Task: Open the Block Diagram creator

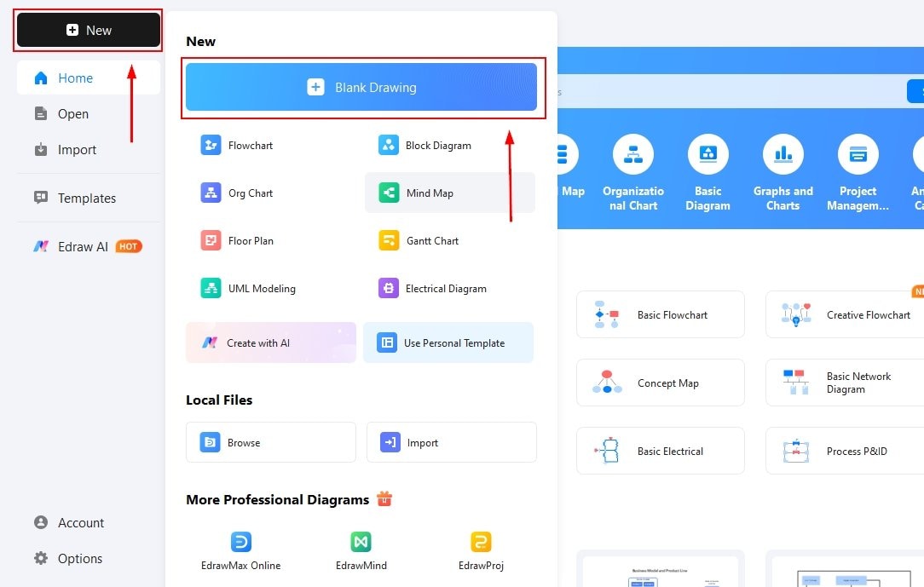Action: tap(436, 145)
